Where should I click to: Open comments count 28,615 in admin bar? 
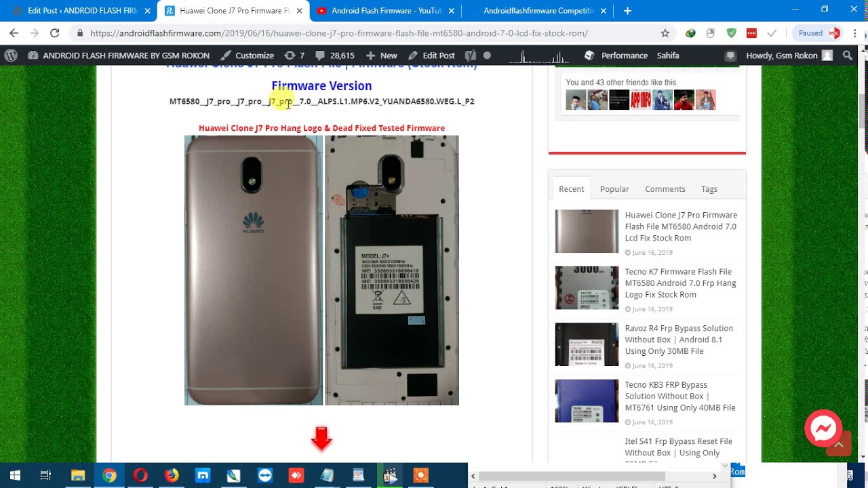(x=335, y=56)
